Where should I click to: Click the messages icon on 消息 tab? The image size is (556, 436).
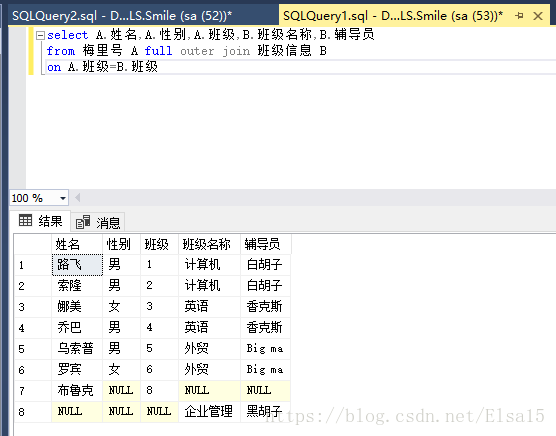83,222
